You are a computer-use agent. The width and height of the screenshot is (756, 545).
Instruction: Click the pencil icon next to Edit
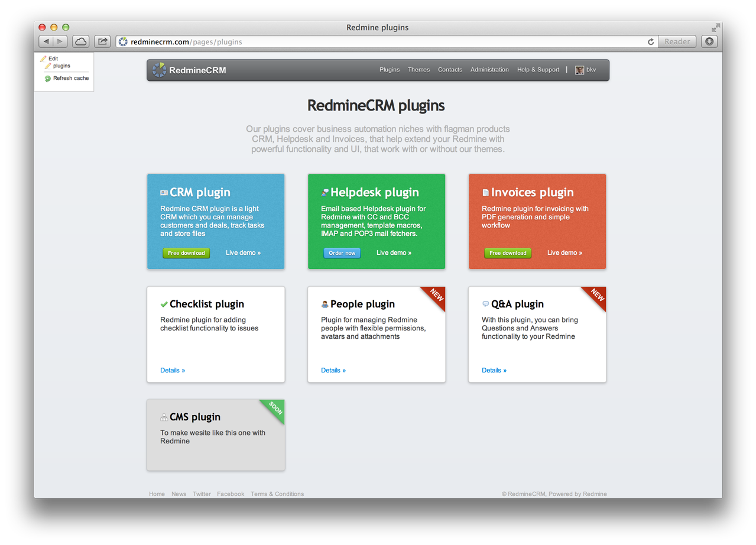point(43,59)
